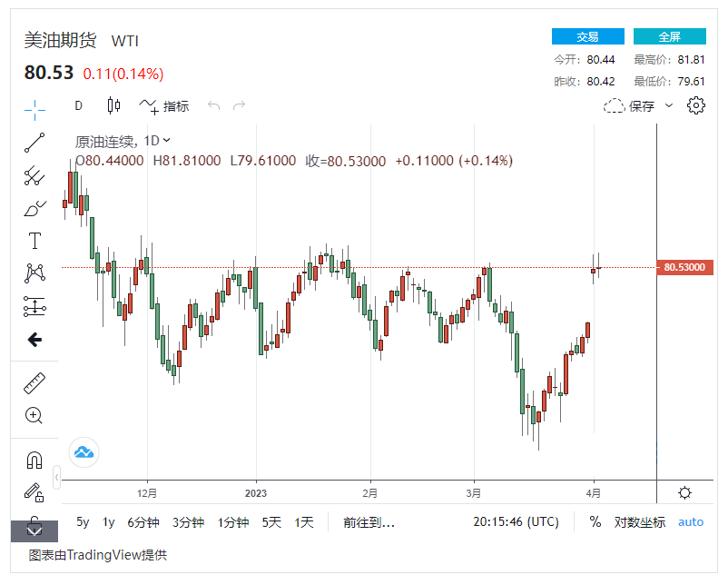Open dropdown arrow next to 保存
This screenshot has height=575, width=728.
coord(669,105)
